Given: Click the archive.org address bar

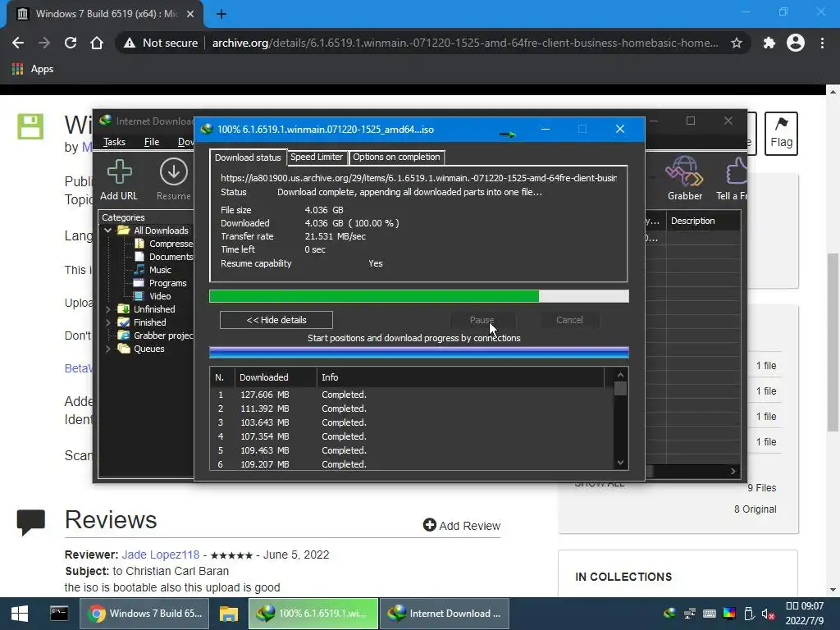Looking at the screenshot, I should coord(465,43).
